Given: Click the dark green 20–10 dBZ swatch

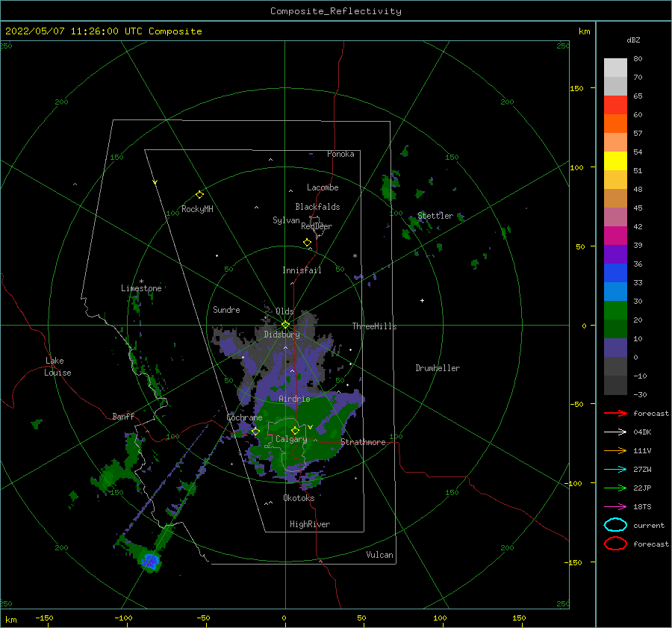Looking at the screenshot, I should click(615, 329).
